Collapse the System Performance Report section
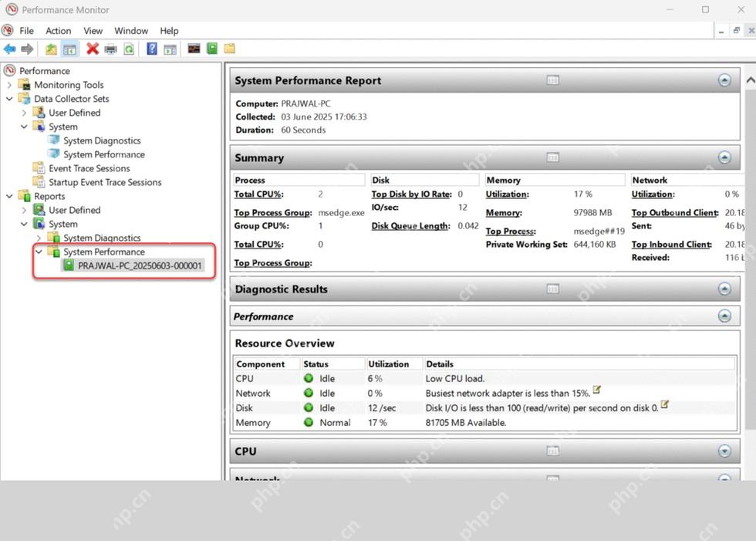This screenshot has height=541, width=756. point(724,80)
